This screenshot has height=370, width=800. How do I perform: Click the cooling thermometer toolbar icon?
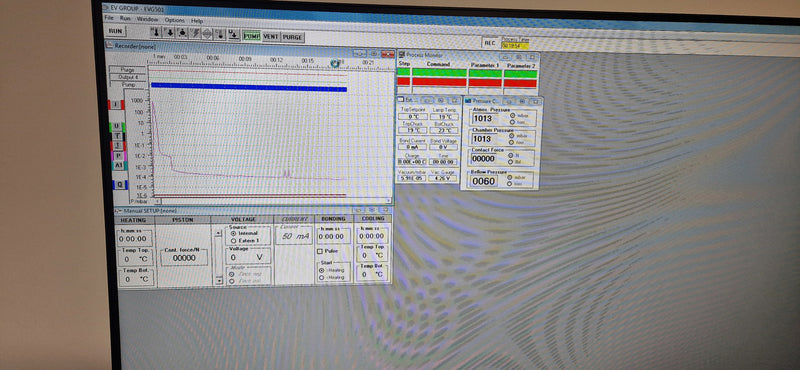coord(220,34)
